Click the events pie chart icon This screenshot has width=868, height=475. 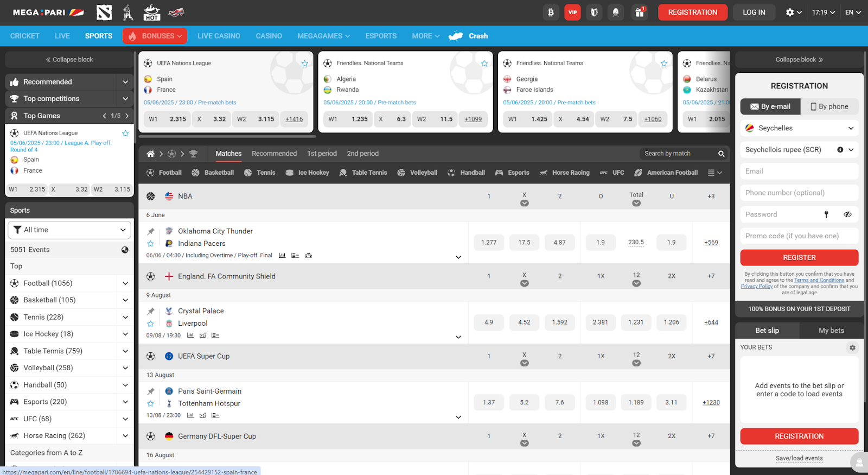pyautogui.click(x=125, y=250)
